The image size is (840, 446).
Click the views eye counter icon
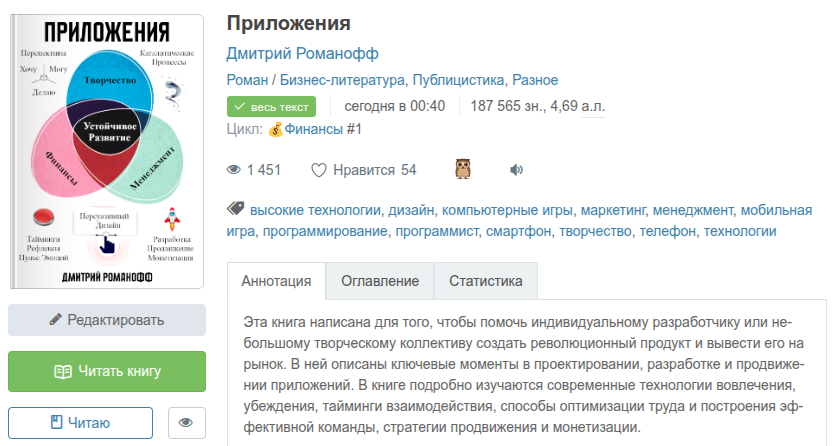[x=234, y=170]
